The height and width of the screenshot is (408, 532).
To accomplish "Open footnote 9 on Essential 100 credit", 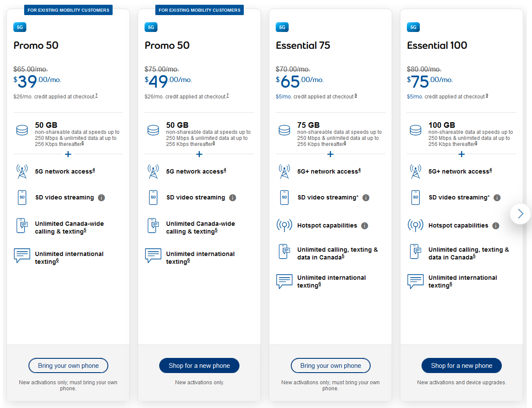I will tap(487, 96).
